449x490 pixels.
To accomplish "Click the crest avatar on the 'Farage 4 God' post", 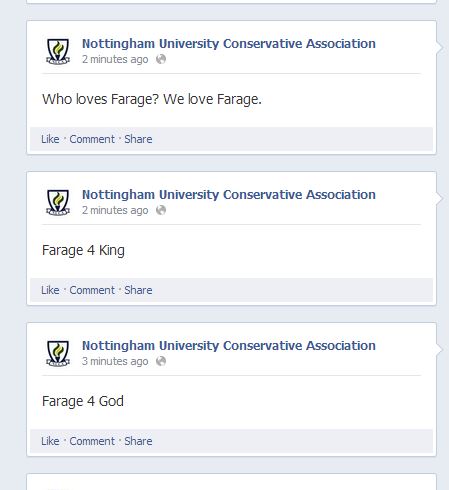I will [58, 353].
